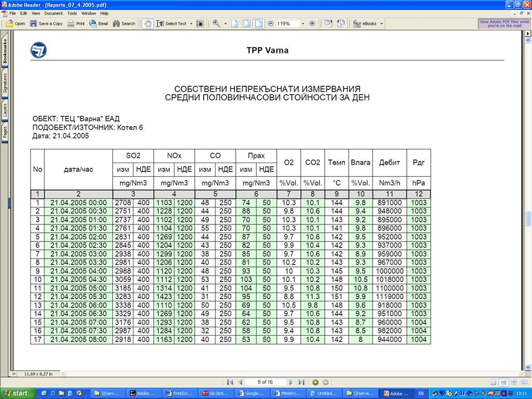Go to the next page

pos(291,382)
